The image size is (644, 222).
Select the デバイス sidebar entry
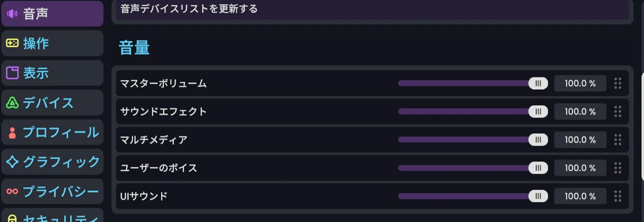(x=52, y=102)
